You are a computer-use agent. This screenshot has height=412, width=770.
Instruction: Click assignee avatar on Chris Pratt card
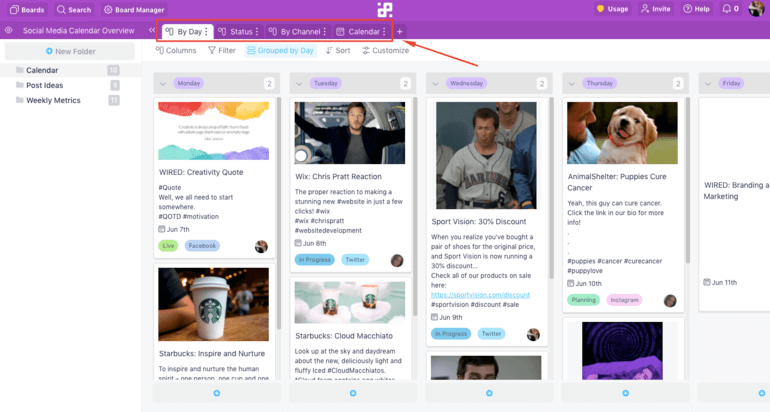pos(397,261)
